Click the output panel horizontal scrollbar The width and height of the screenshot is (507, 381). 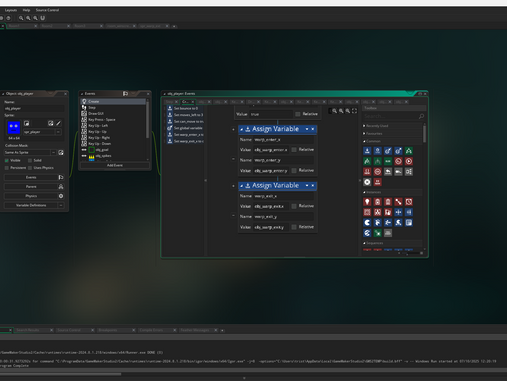point(60,374)
